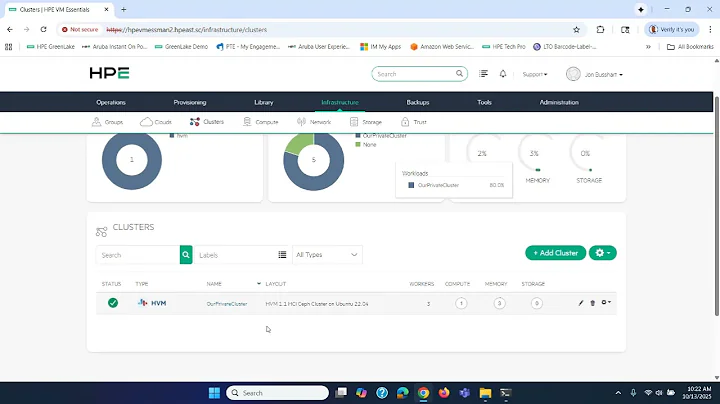
Task: Open the activity list icon in header
Action: point(483,73)
